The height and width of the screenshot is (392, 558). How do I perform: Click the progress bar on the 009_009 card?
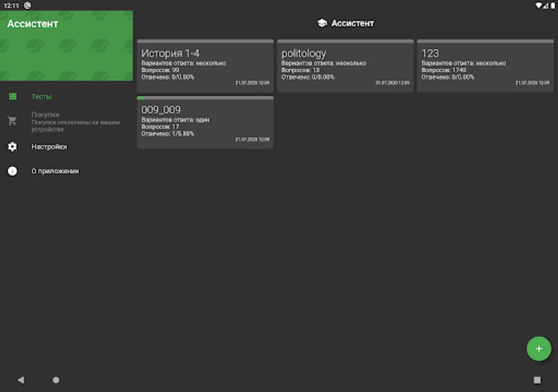(x=205, y=98)
